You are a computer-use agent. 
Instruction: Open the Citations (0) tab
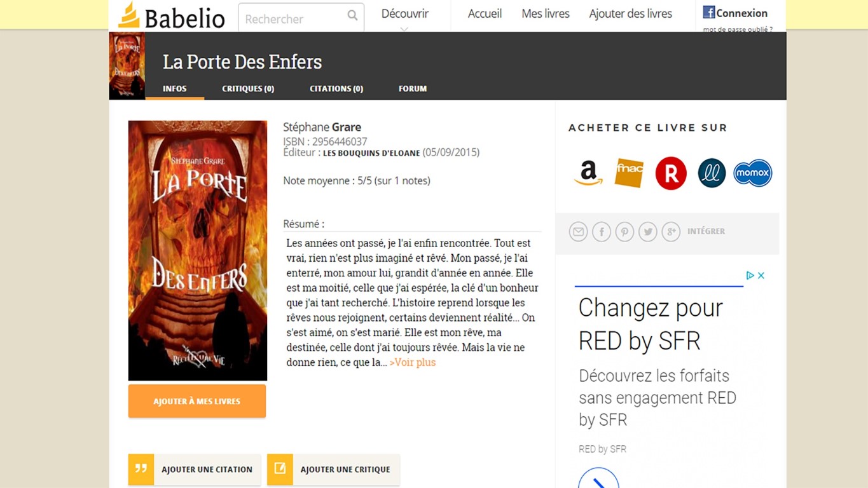(x=336, y=88)
